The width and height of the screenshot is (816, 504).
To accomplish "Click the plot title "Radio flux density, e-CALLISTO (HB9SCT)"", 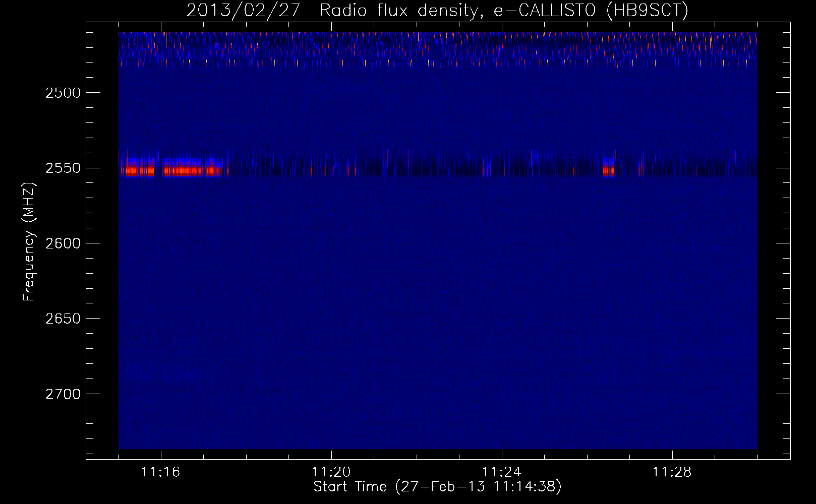I will 504,10.
